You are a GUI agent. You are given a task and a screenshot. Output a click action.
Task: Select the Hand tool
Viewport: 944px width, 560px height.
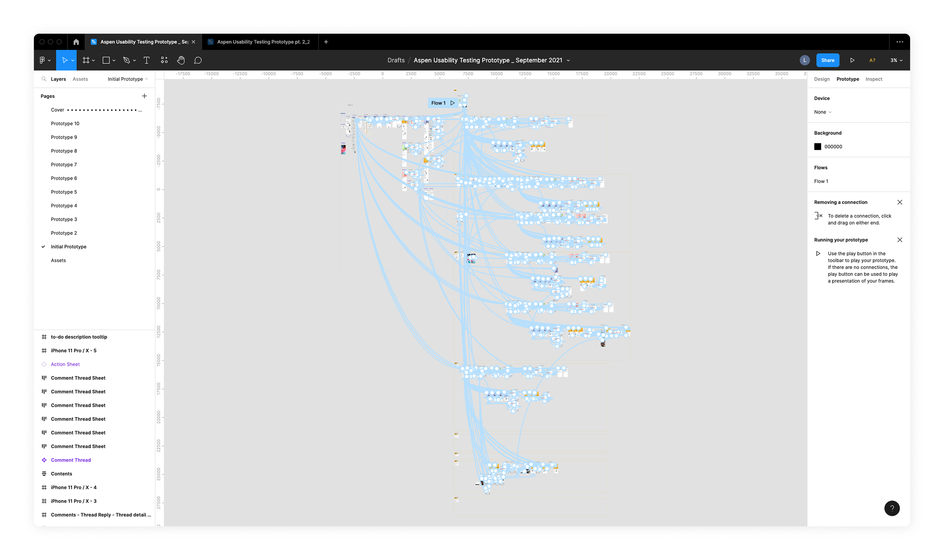click(x=181, y=60)
